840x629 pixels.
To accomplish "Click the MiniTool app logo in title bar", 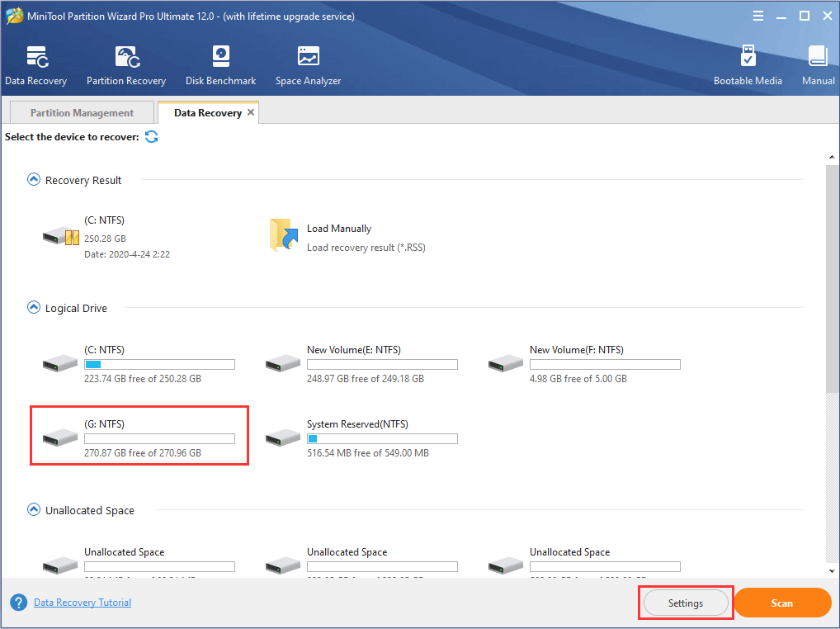I will point(15,16).
